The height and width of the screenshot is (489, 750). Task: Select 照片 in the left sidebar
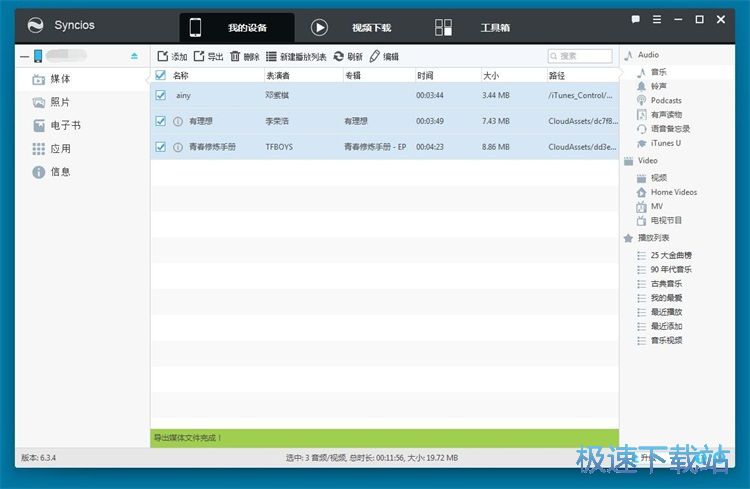pos(60,102)
